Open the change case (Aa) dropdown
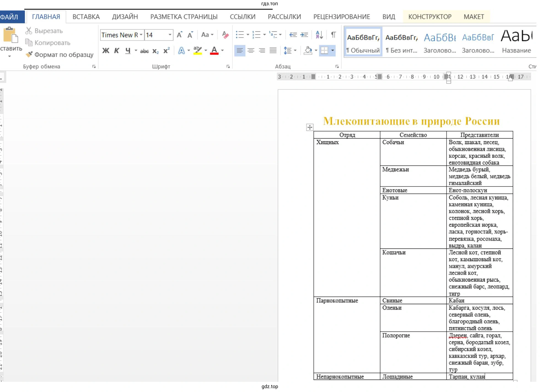 click(x=207, y=35)
